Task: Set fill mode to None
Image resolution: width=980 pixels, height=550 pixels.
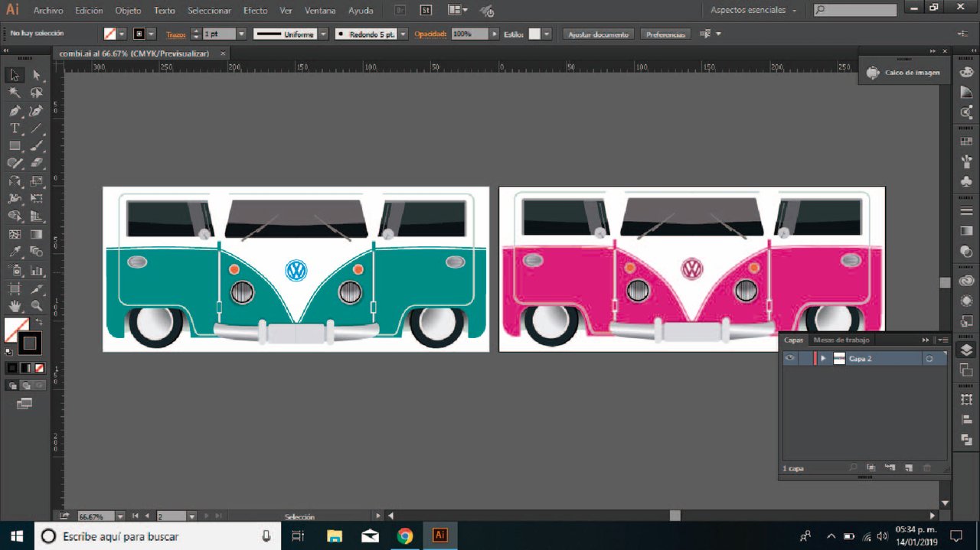Action: click(39, 368)
